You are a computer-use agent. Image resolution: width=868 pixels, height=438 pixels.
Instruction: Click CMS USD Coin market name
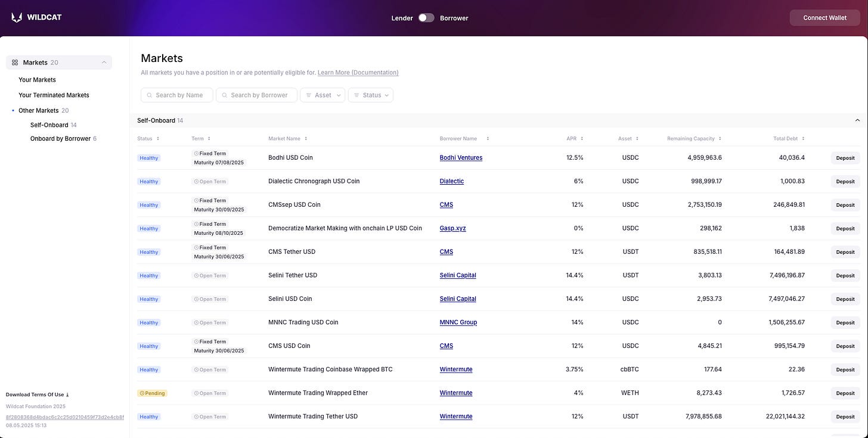pyautogui.click(x=289, y=346)
